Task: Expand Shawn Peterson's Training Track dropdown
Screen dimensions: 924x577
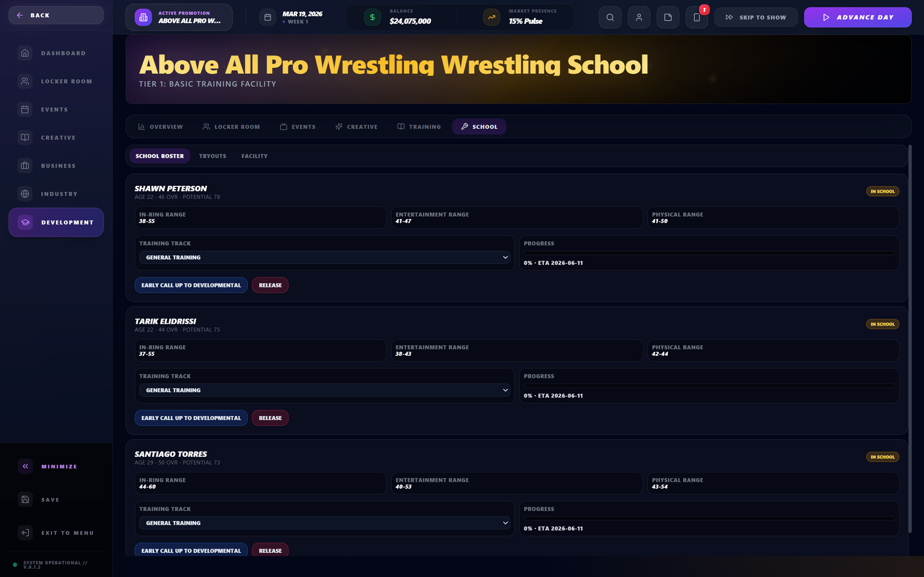Action: 324,258
